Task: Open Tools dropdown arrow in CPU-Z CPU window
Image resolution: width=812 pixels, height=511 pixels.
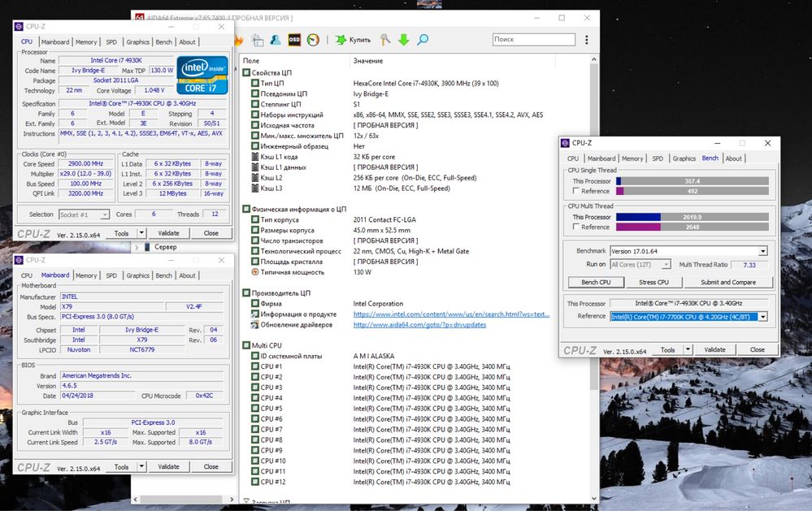Action: (x=141, y=233)
